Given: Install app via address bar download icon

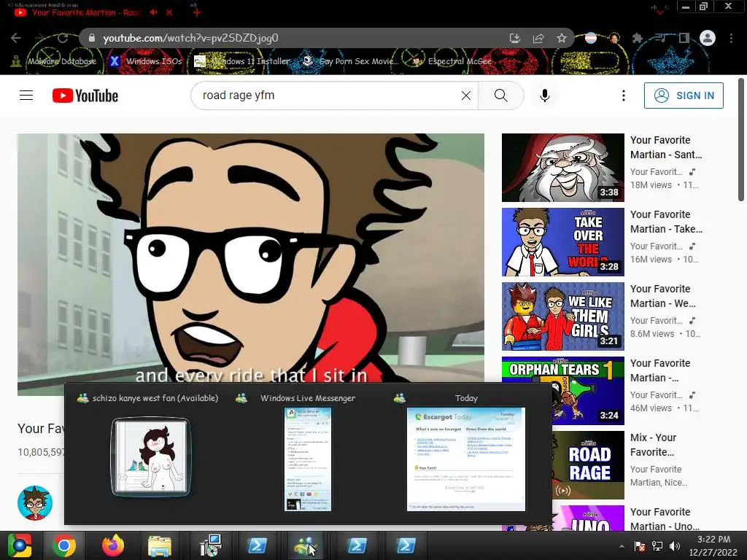Looking at the screenshot, I should 514,38.
